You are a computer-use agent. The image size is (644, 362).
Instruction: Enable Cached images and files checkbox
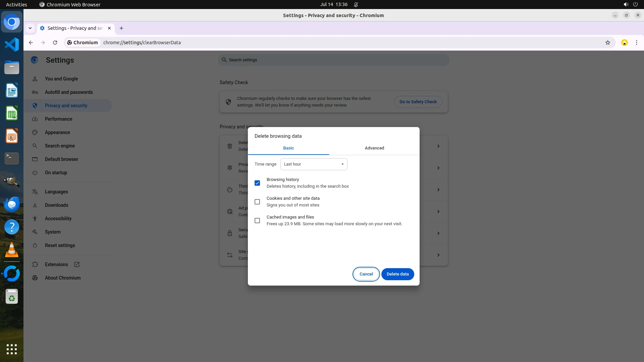tap(257, 221)
